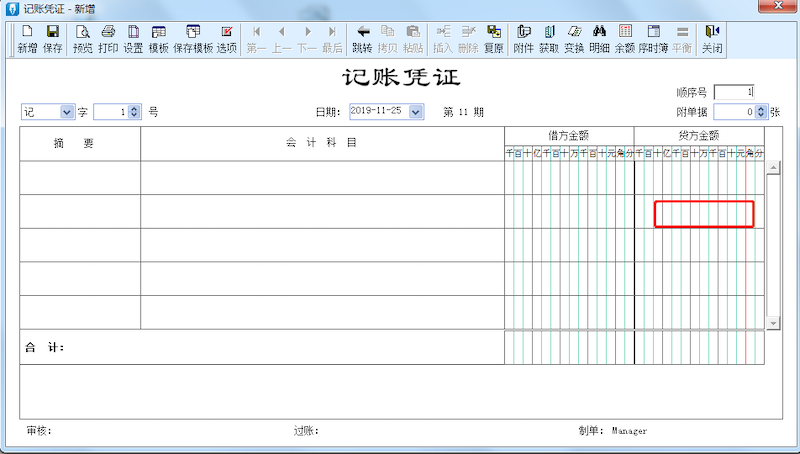Image resolution: width=800 pixels, height=454 pixels.
Task: Click the 复原 (Restore) icon
Action: pyautogui.click(x=493, y=39)
